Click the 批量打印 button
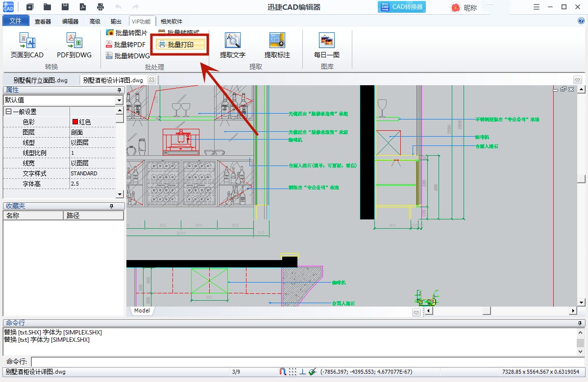The image size is (588, 382). [180, 45]
